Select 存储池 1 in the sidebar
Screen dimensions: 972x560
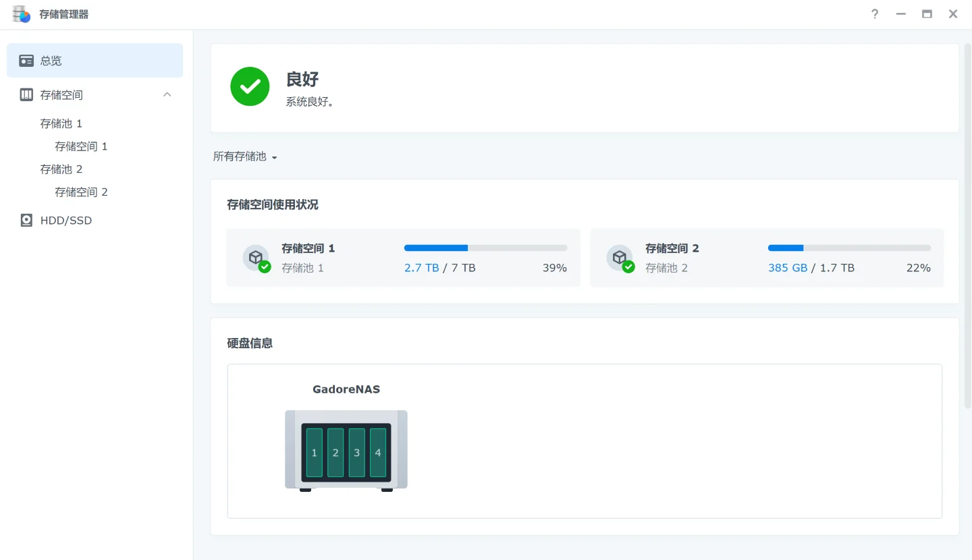61,123
